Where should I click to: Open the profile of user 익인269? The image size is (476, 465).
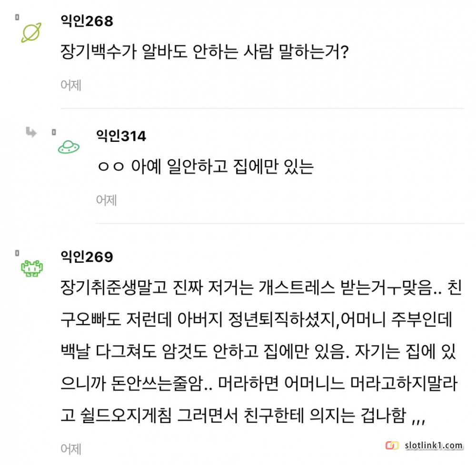87,257
